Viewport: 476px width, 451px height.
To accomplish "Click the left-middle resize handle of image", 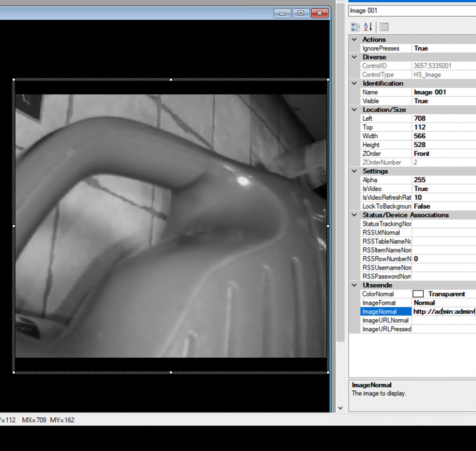I will [x=14, y=226].
